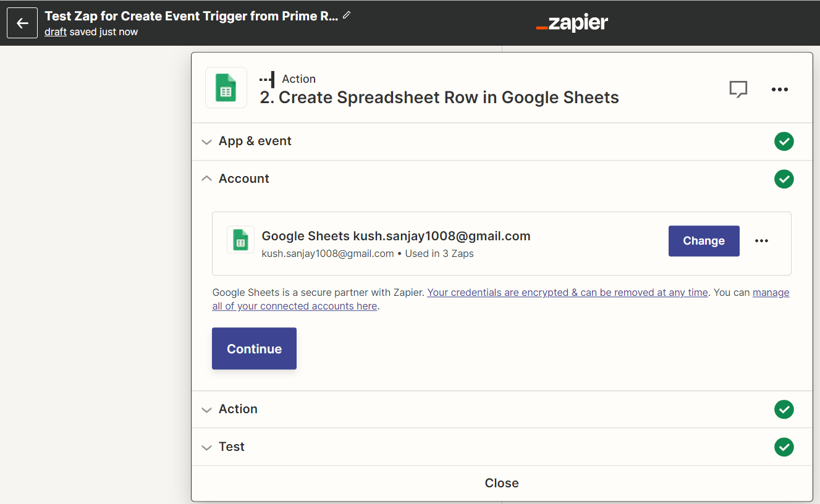Click the green checkmark beside App & event
The height and width of the screenshot is (504, 820).
784,141
